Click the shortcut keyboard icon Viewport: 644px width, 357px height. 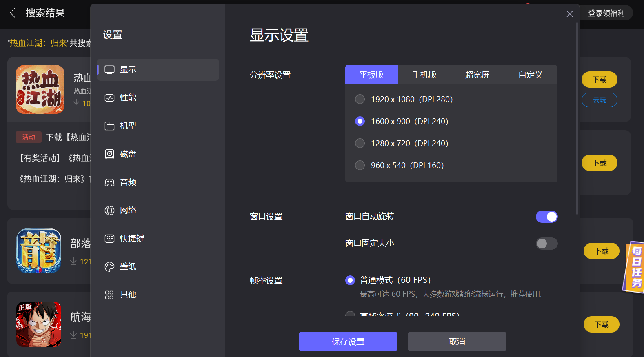(x=109, y=239)
